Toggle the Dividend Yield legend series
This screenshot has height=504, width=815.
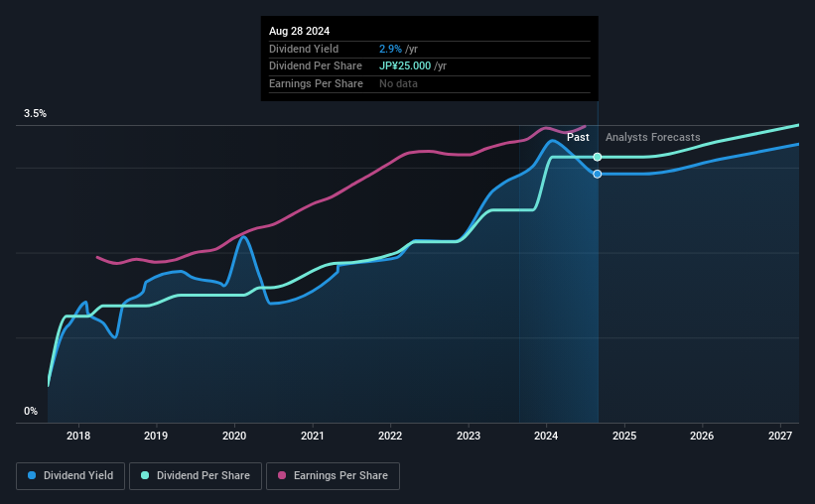pos(70,476)
